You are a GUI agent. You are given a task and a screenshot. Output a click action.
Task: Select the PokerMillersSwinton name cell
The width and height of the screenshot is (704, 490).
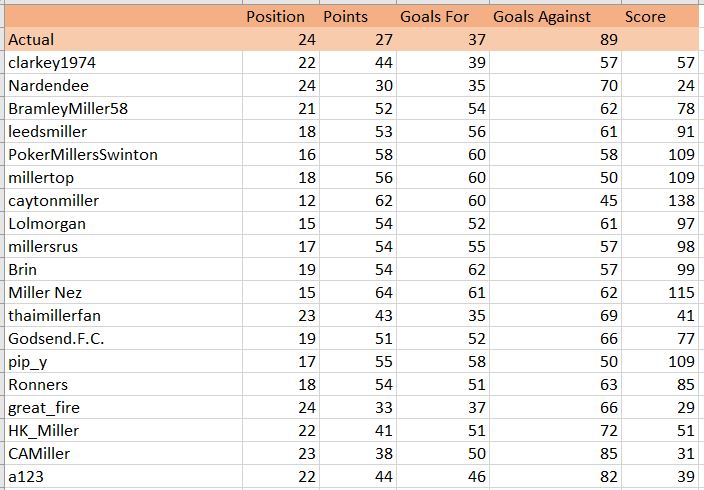click(x=123, y=155)
